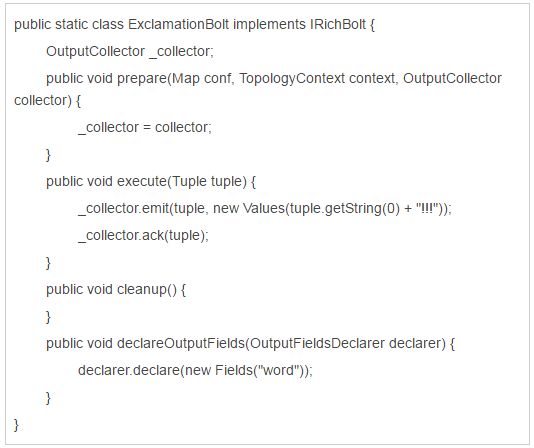Click the prepare method name
534x448 pixels.
click(x=142, y=79)
